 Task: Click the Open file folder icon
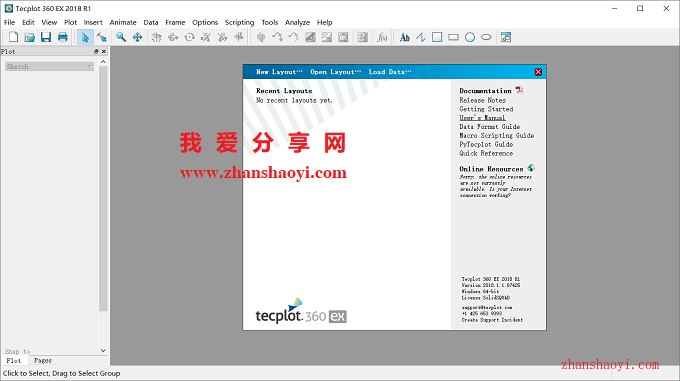click(x=29, y=37)
